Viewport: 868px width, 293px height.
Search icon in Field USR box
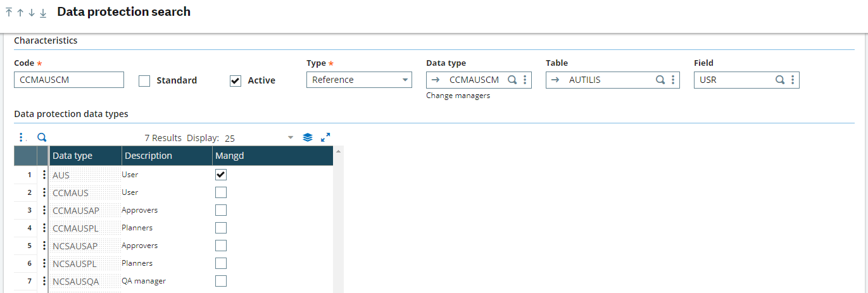[780, 80]
